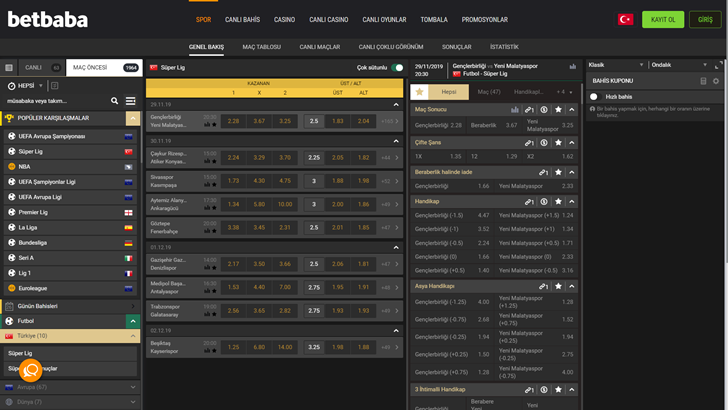Viewport: 728px width, 410px height.
Task: Select the CANLI sidebar tab
Action: [42, 68]
